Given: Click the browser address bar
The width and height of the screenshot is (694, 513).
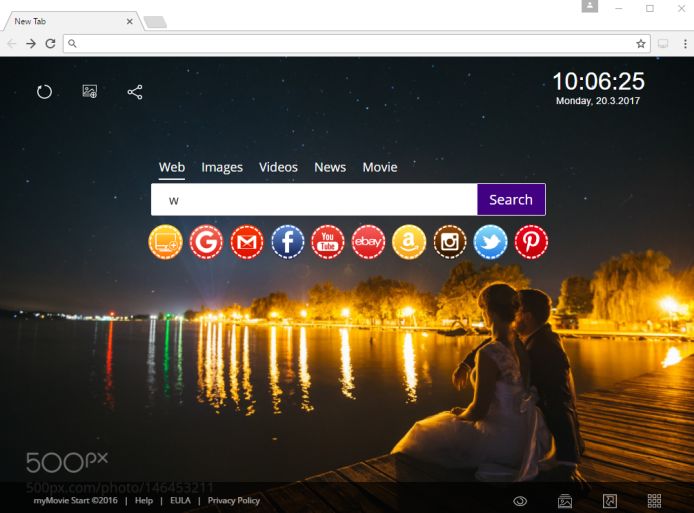Looking at the screenshot, I should pyautogui.click(x=356, y=43).
